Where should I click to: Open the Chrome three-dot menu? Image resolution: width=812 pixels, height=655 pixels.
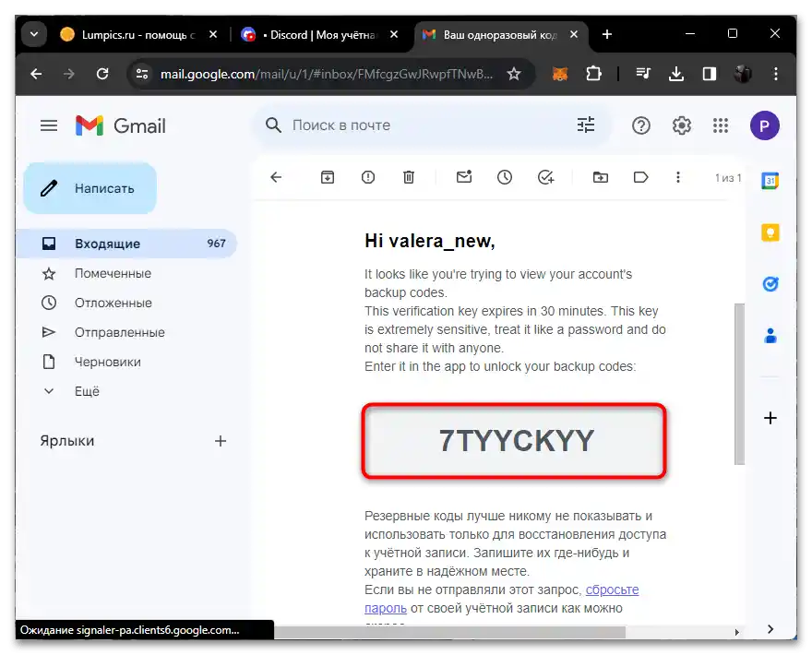click(776, 74)
